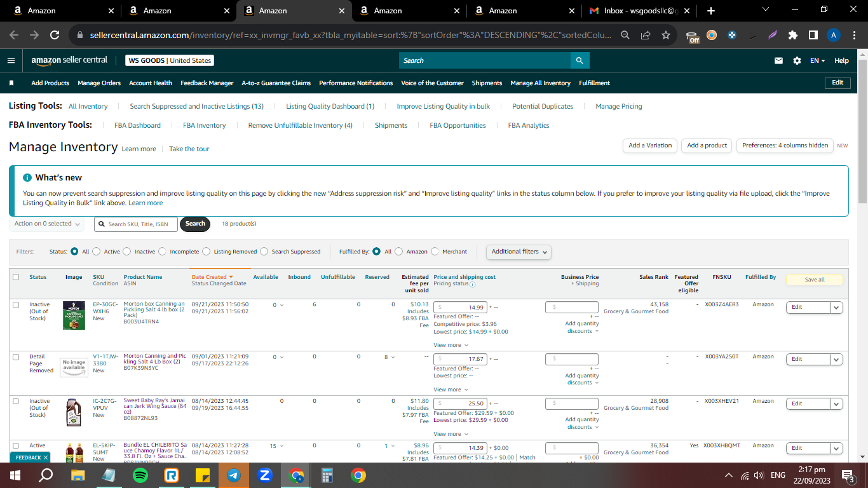The width and height of the screenshot is (868, 488).
Task: Click the pricing status info icon
Action: (x=472, y=284)
